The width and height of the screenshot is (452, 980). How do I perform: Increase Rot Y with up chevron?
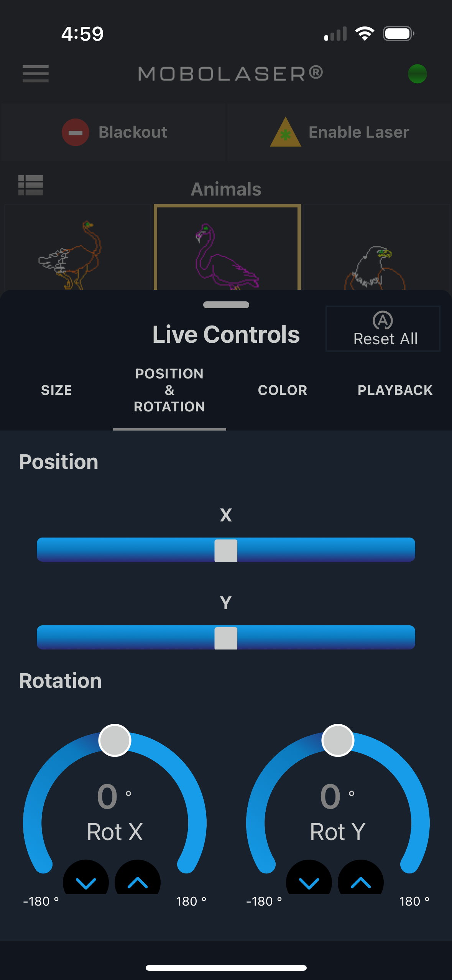pyautogui.click(x=361, y=881)
